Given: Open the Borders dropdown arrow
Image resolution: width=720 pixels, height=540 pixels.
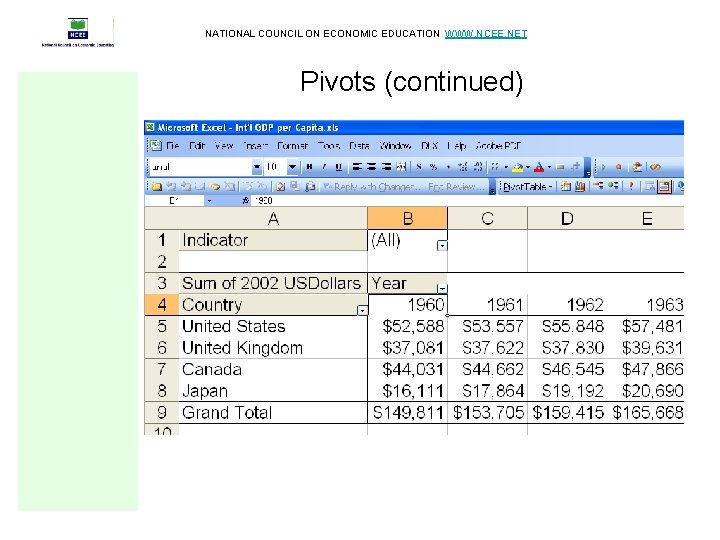Looking at the screenshot, I should pos(506,167).
